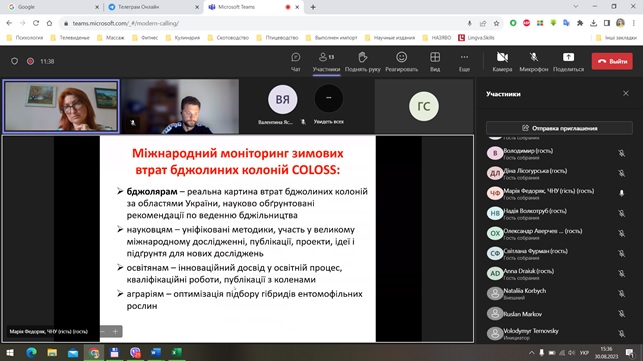Open the Научные издания bookmarks folder
643x361 pixels.
click(390, 38)
